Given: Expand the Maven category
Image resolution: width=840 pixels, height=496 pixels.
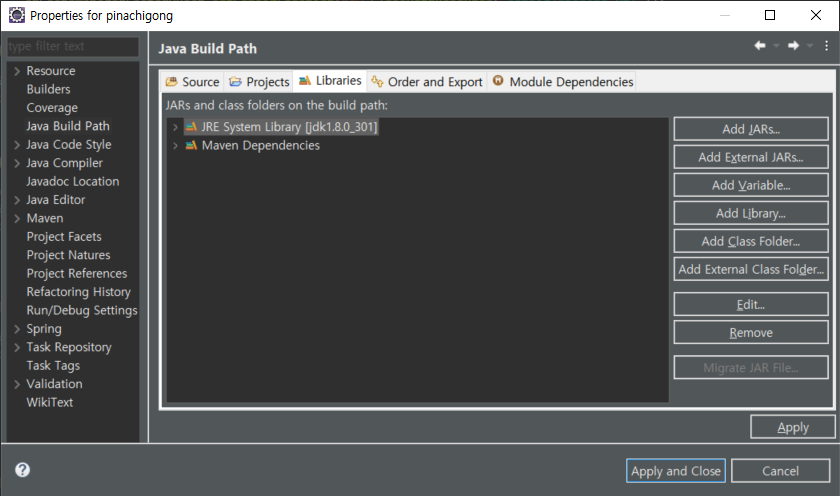Looking at the screenshot, I should [17, 218].
